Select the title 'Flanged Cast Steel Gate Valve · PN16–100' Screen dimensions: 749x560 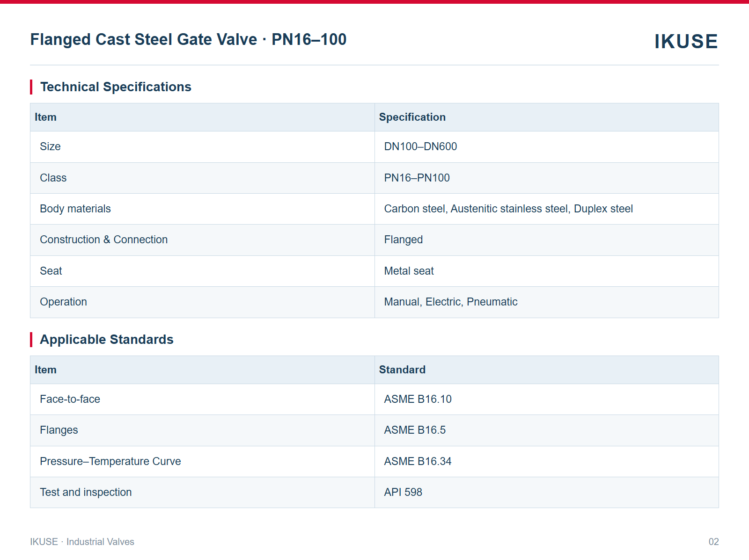tap(188, 39)
